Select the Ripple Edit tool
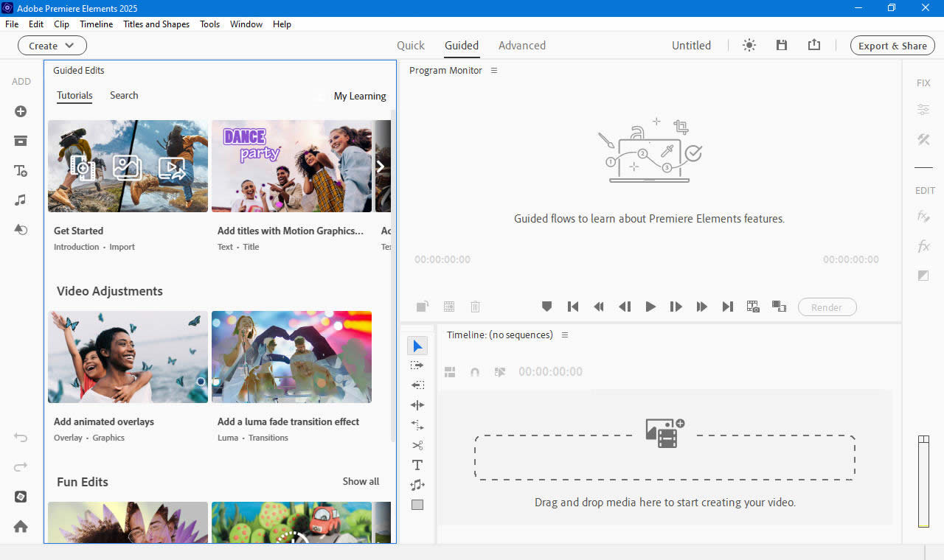944x560 pixels. [x=417, y=405]
